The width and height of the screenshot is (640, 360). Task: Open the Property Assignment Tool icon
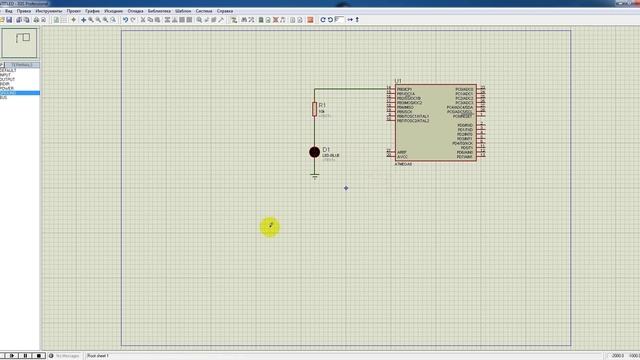click(251, 20)
